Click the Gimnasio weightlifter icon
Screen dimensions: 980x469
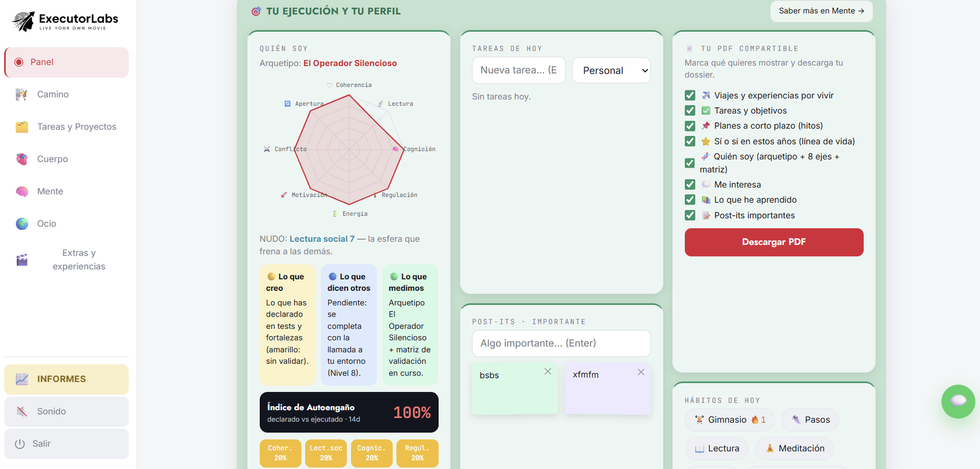click(699, 419)
